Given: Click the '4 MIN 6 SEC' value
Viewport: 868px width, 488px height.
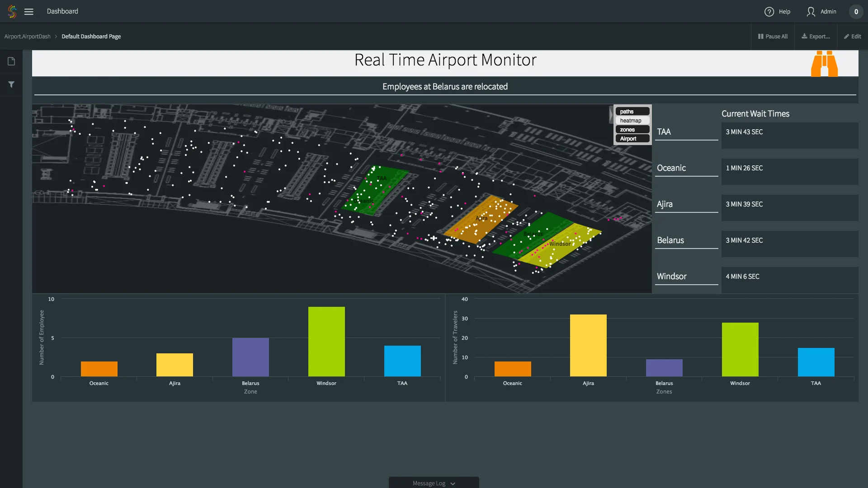Looking at the screenshot, I should 742,277.
